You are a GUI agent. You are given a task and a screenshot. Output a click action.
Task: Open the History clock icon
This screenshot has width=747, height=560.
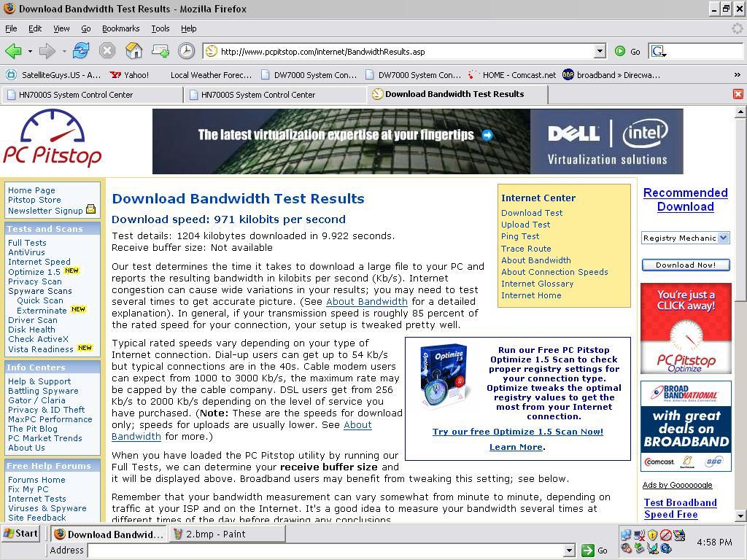click(x=186, y=50)
